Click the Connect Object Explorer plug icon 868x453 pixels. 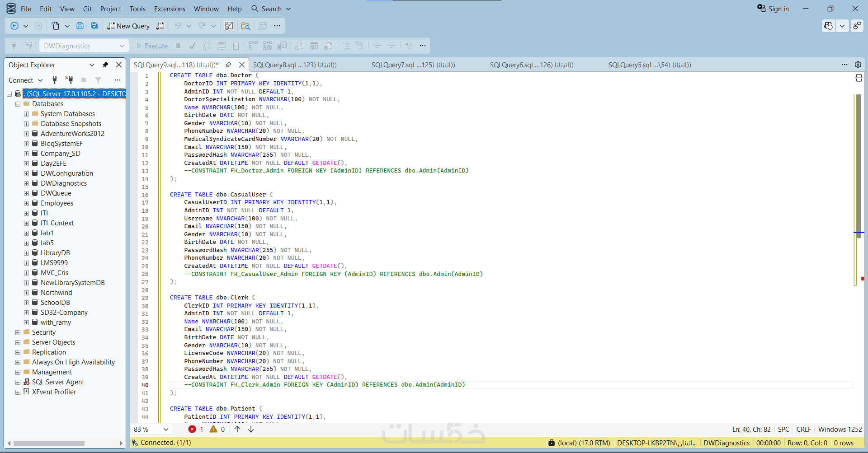point(55,80)
